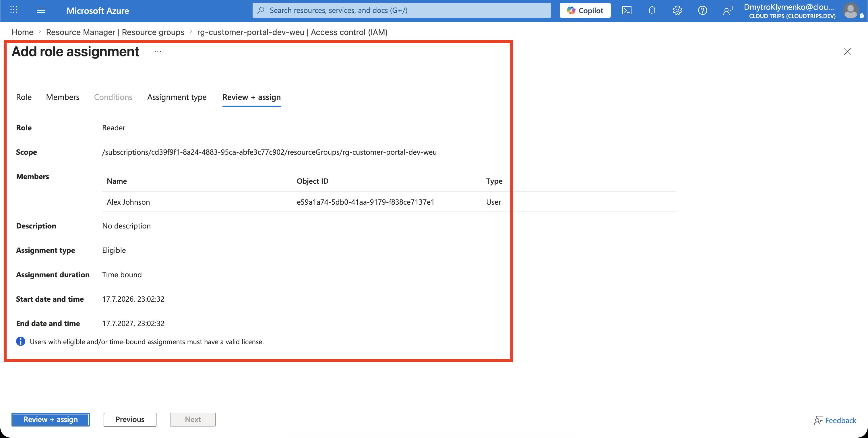Click the User type cell

click(493, 202)
